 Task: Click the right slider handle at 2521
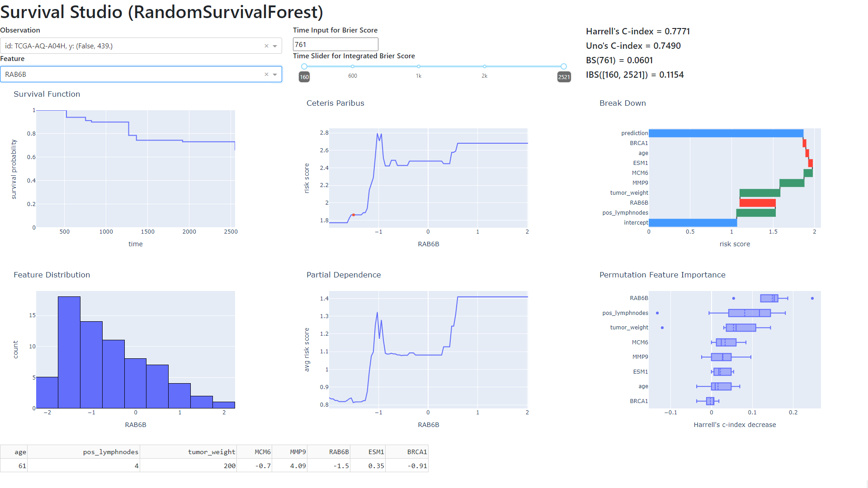tap(563, 66)
